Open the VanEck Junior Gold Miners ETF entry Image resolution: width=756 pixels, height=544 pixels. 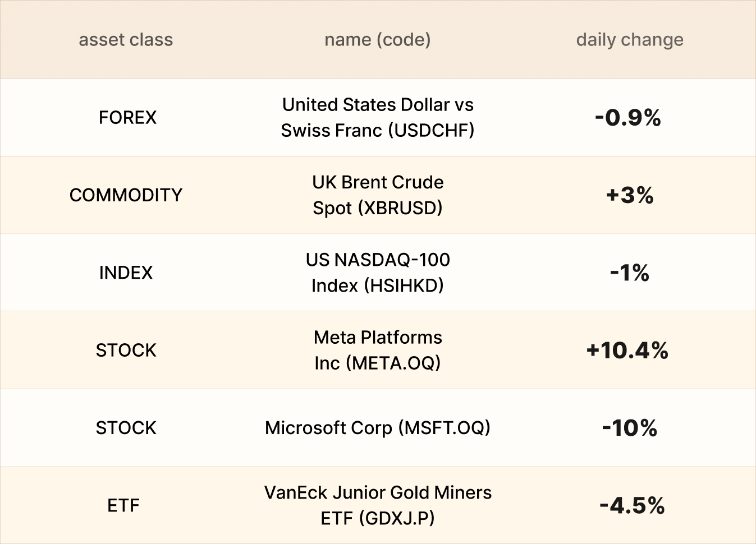[x=378, y=505]
